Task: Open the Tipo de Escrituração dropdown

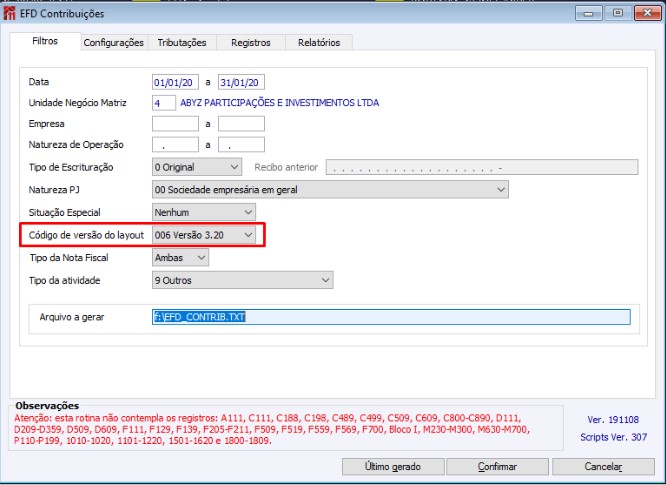Action: [197, 167]
